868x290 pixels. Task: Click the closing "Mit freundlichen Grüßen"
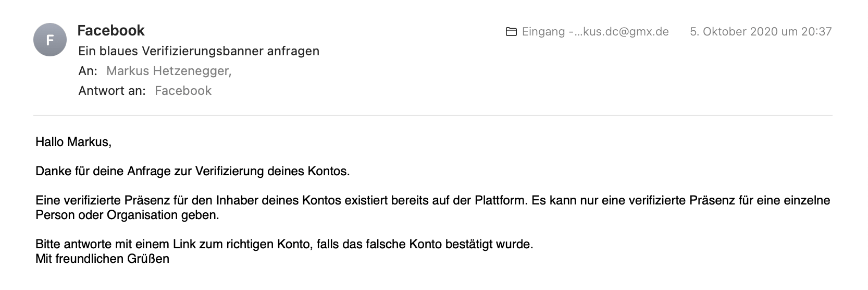click(x=102, y=259)
